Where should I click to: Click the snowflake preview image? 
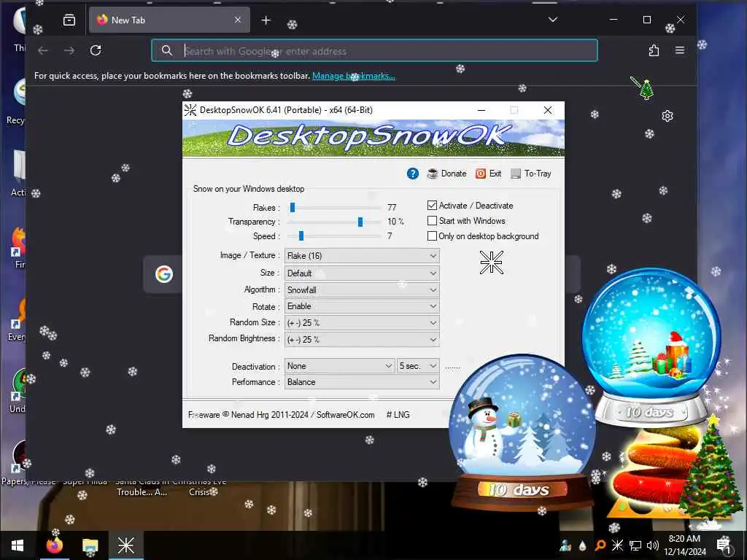pos(491,262)
